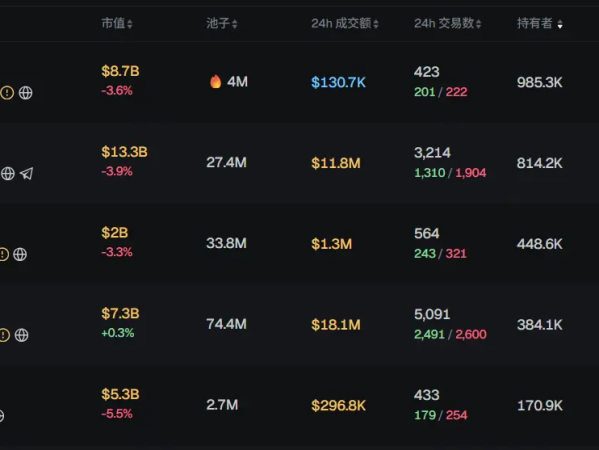This screenshot has width=599, height=450.
Task: Click market cap $8.7B
Action: (x=120, y=71)
